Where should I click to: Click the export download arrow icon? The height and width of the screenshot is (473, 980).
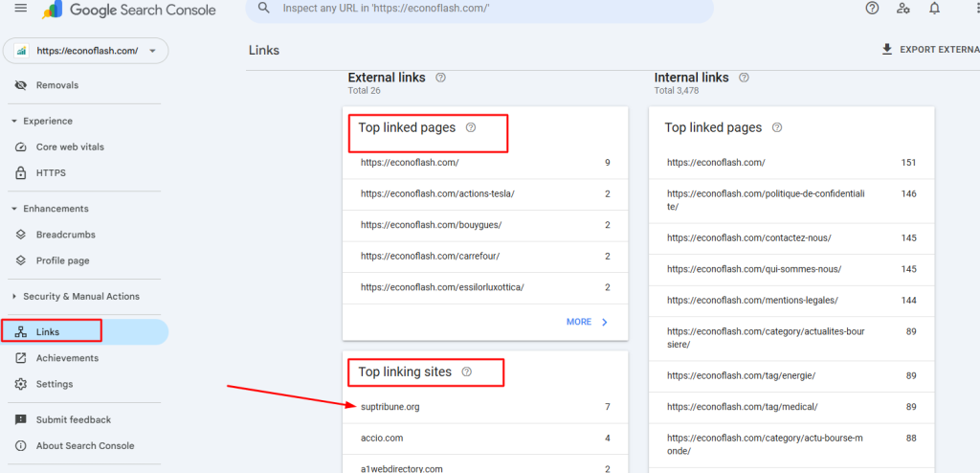pos(887,50)
